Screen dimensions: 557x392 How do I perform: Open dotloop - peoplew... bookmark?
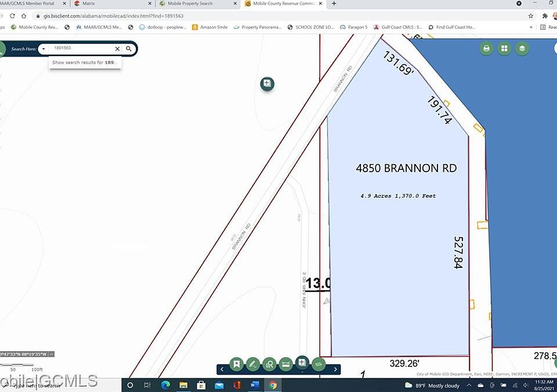pyautogui.click(x=162, y=27)
